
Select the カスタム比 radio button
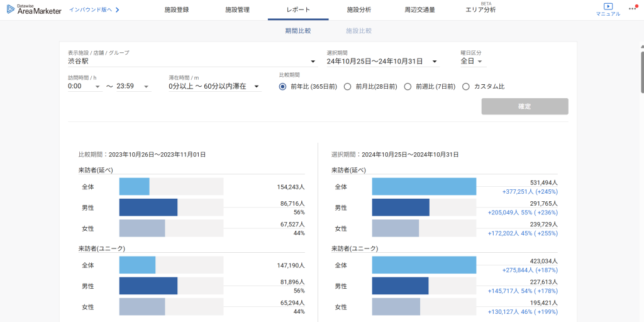466,86
